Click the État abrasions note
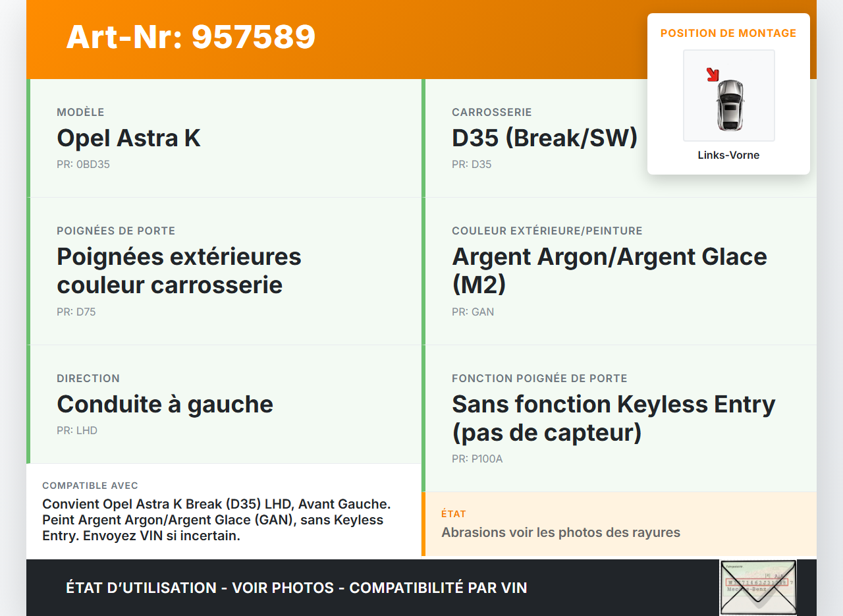 560,532
